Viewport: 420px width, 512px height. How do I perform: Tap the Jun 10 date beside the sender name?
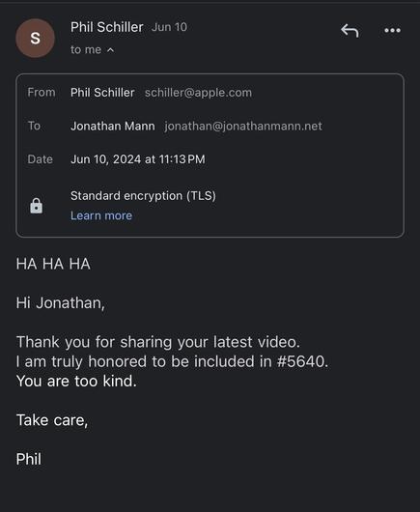tap(169, 27)
